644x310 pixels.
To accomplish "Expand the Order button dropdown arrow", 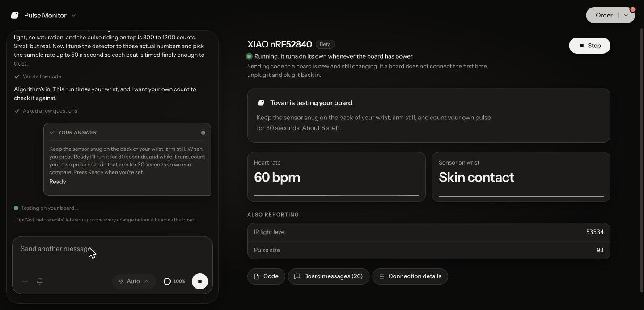I will coord(626,15).
